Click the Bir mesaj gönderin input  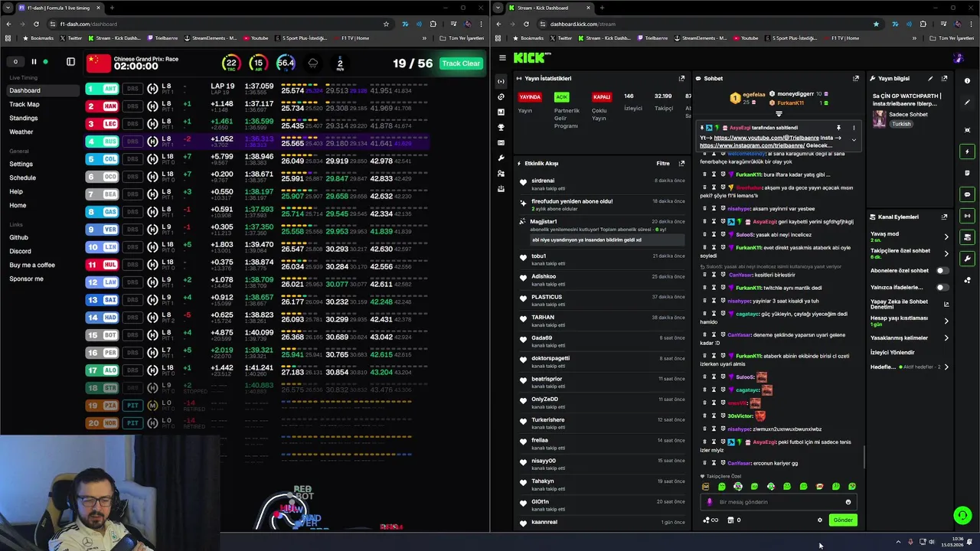(x=777, y=502)
